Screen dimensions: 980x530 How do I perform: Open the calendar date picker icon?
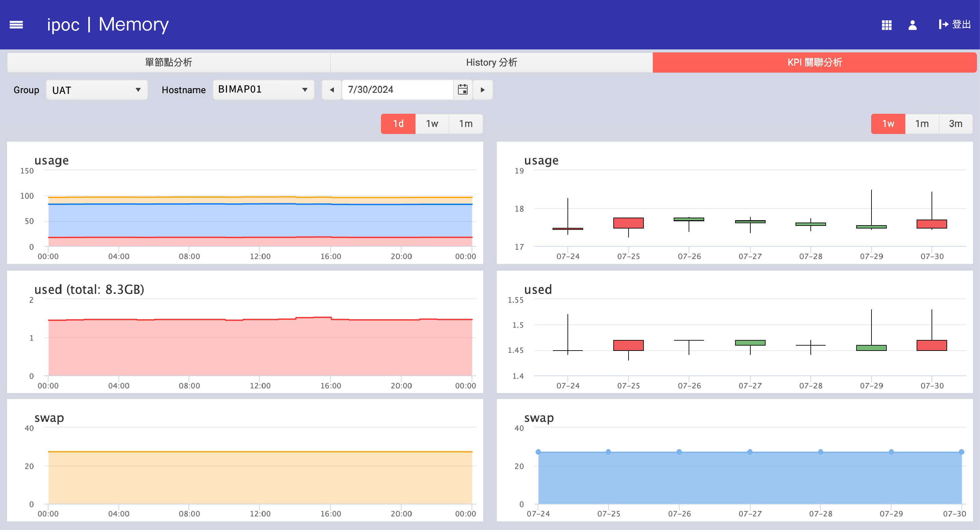[x=463, y=90]
